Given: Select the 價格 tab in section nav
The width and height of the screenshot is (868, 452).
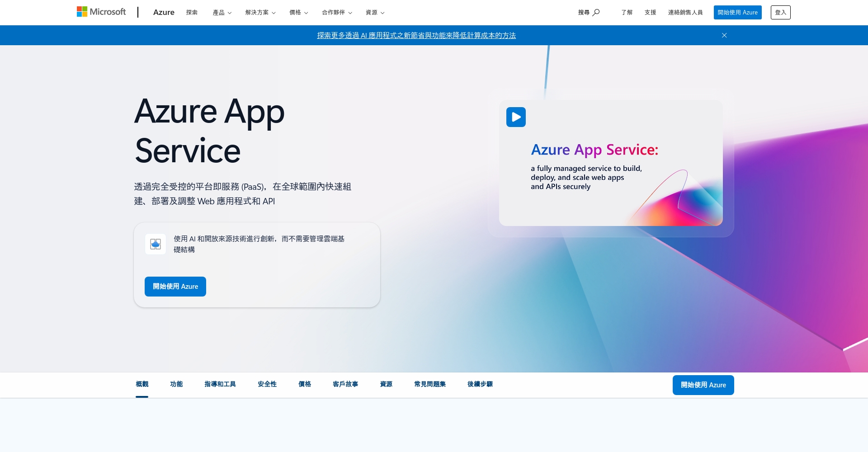Looking at the screenshot, I should (305, 384).
